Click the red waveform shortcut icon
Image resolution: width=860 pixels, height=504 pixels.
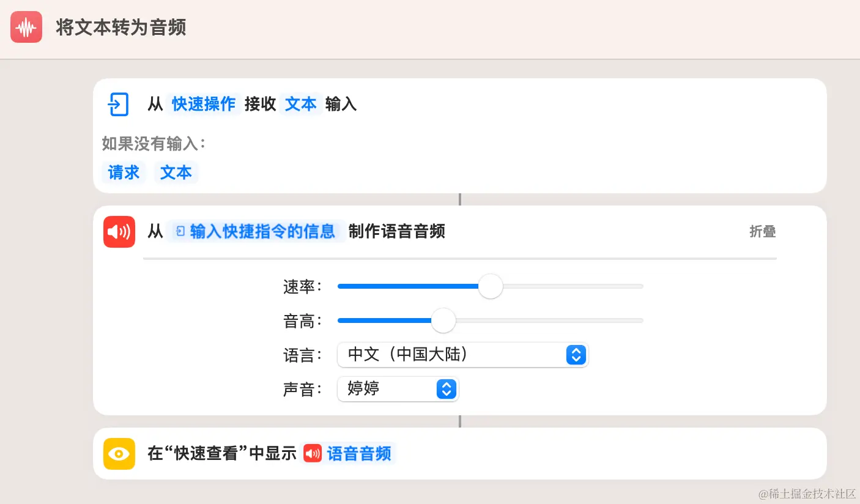(26, 27)
